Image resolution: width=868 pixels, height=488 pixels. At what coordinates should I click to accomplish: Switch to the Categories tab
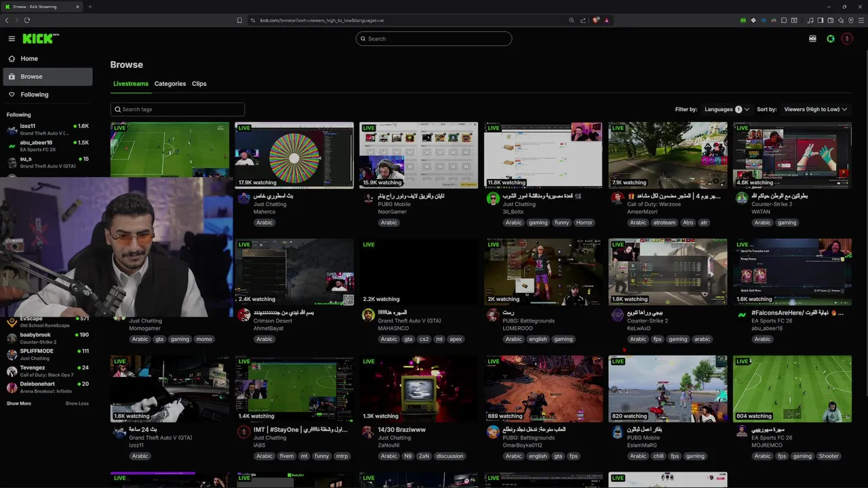point(170,84)
